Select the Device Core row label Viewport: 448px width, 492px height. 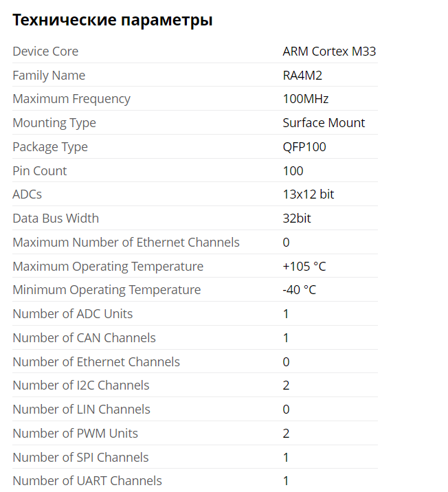click(x=45, y=52)
